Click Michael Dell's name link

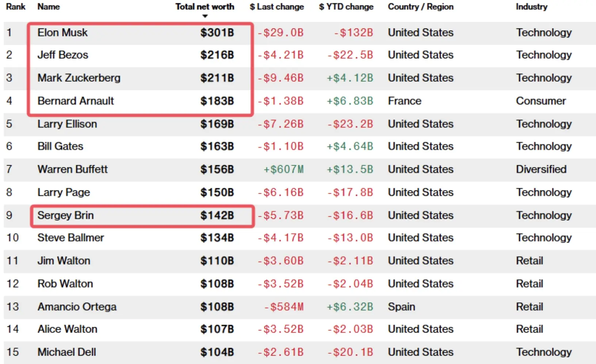pyautogui.click(x=67, y=352)
